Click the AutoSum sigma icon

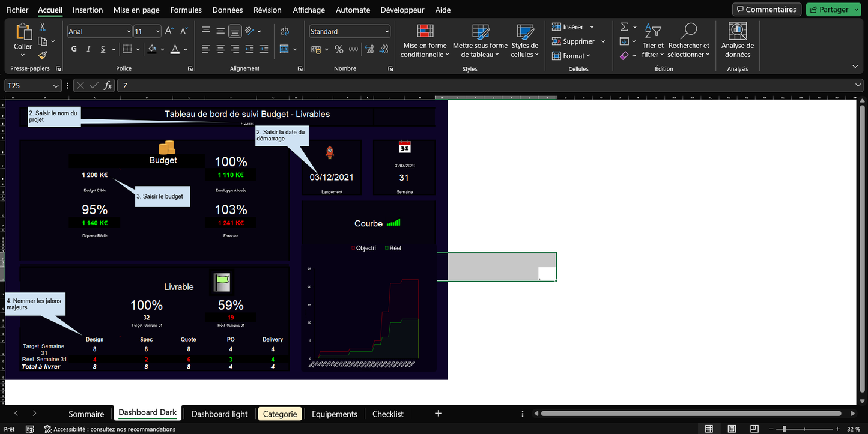624,27
